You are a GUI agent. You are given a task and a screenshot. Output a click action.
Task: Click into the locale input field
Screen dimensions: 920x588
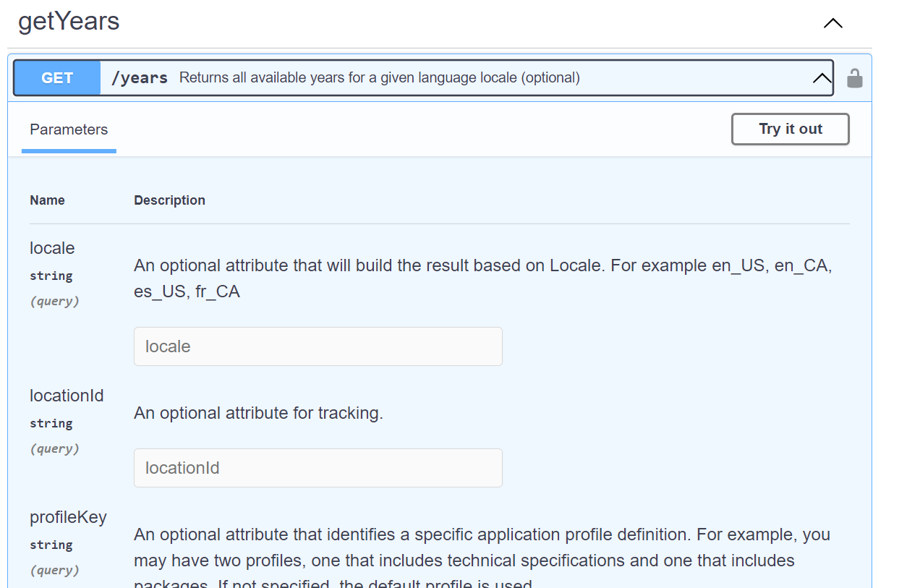(318, 346)
